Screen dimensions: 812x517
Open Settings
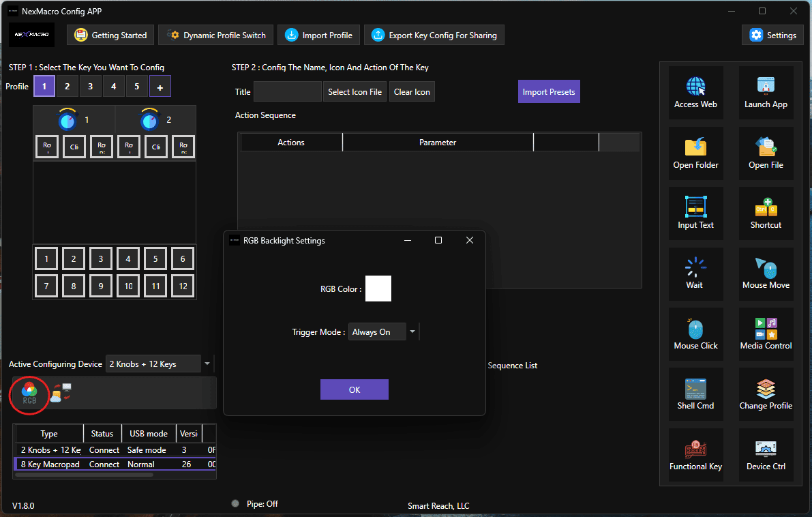772,35
